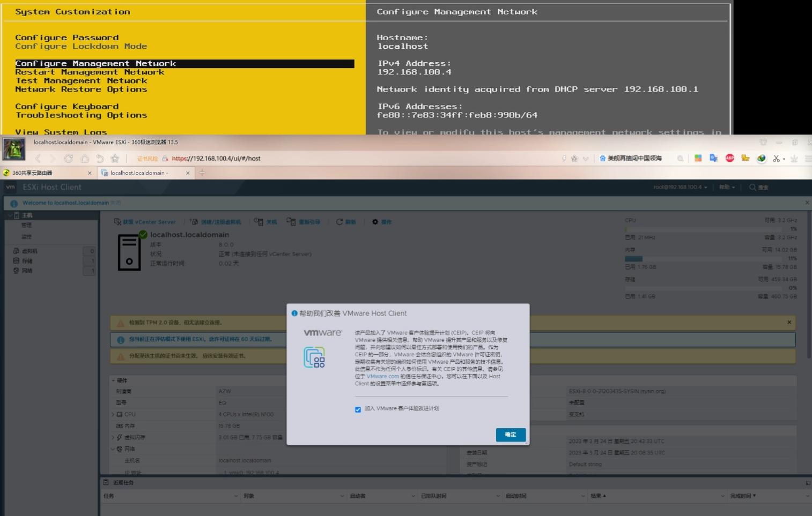
Task: Click 确定 in the CEIP dialog
Action: 511,435
